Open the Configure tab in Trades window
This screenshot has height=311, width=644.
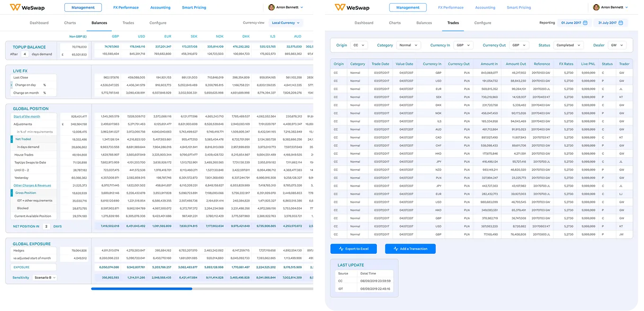coord(483,23)
